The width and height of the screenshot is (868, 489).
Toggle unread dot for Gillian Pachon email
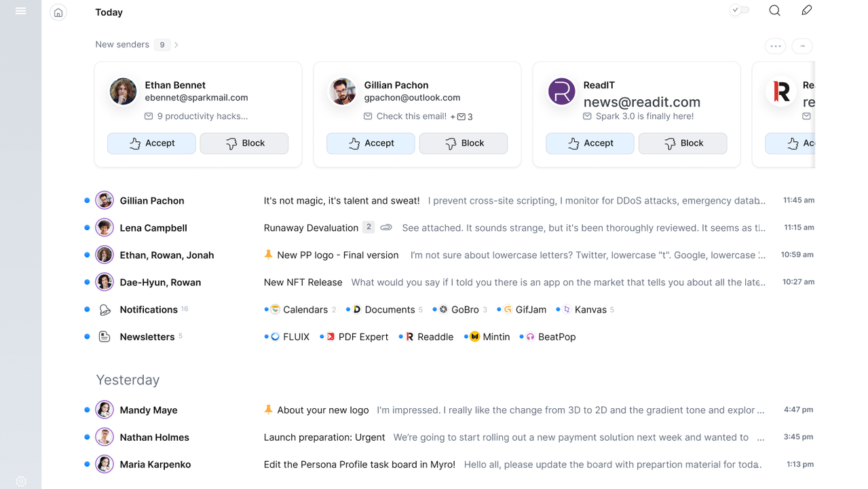87,200
